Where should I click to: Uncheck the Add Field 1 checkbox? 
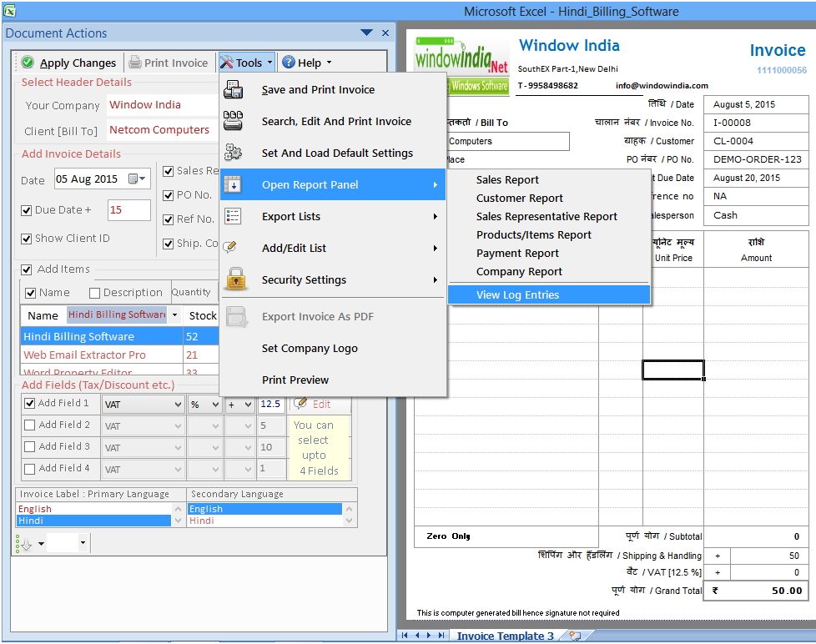pyautogui.click(x=30, y=403)
